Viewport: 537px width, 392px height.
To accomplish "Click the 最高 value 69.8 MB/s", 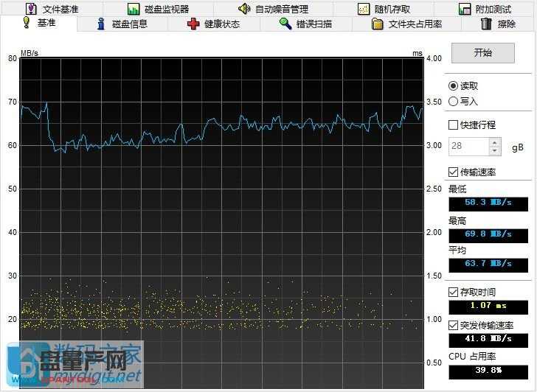I will tap(488, 236).
